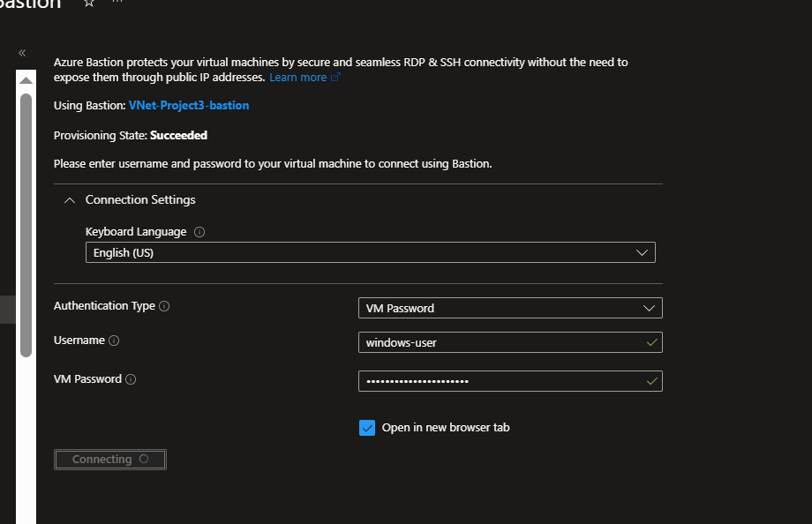Click the green checkmark in the Username field
The image size is (812, 524).
(651, 342)
